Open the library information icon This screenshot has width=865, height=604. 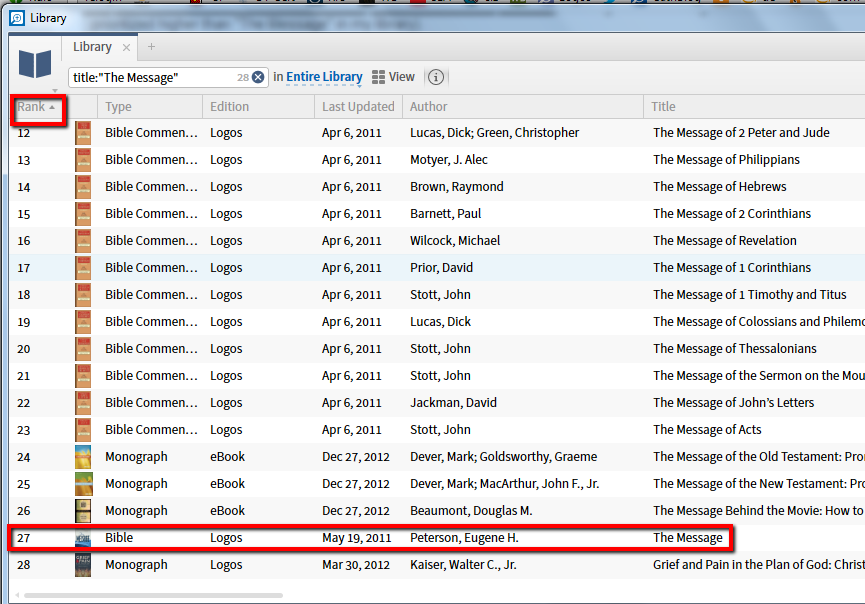coord(436,77)
